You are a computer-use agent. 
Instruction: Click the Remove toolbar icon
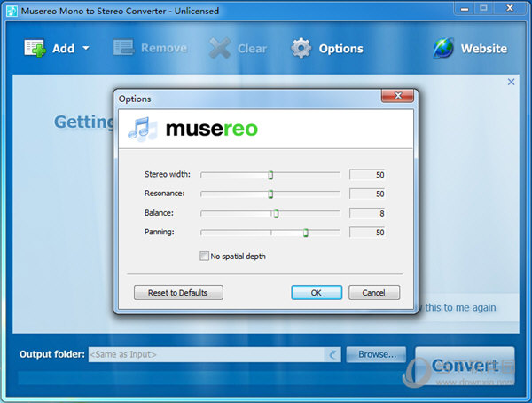[123, 48]
